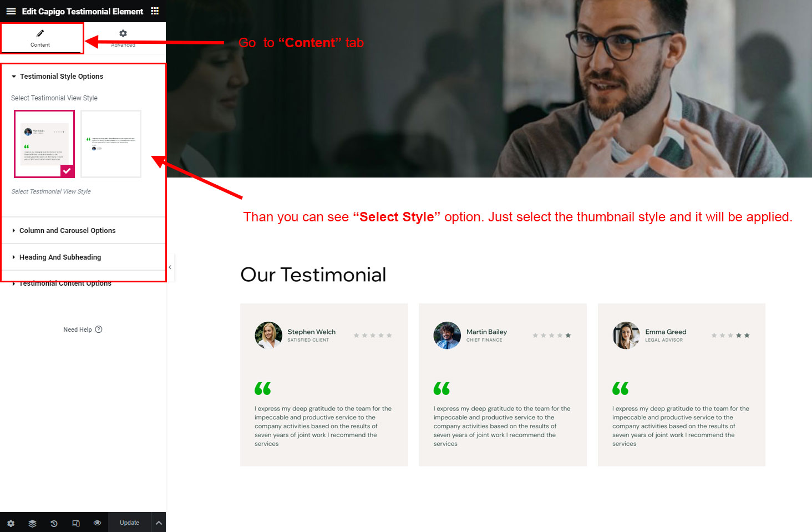812x532 pixels.
Task: Open the widgets grid panel icon
Action: (155, 11)
